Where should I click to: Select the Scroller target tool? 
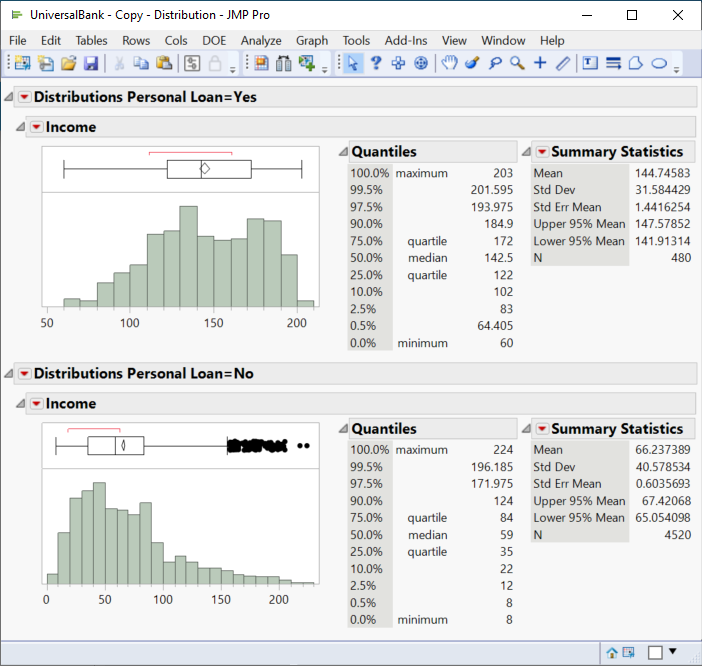point(421,63)
